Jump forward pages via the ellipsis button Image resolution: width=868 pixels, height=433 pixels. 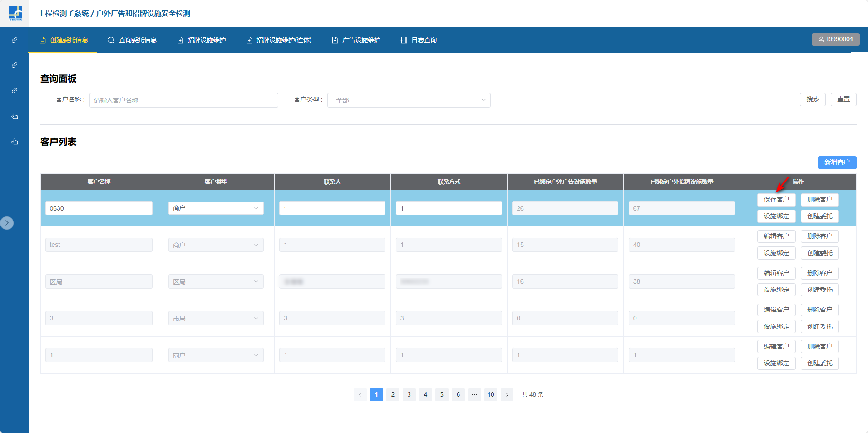(474, 394)
